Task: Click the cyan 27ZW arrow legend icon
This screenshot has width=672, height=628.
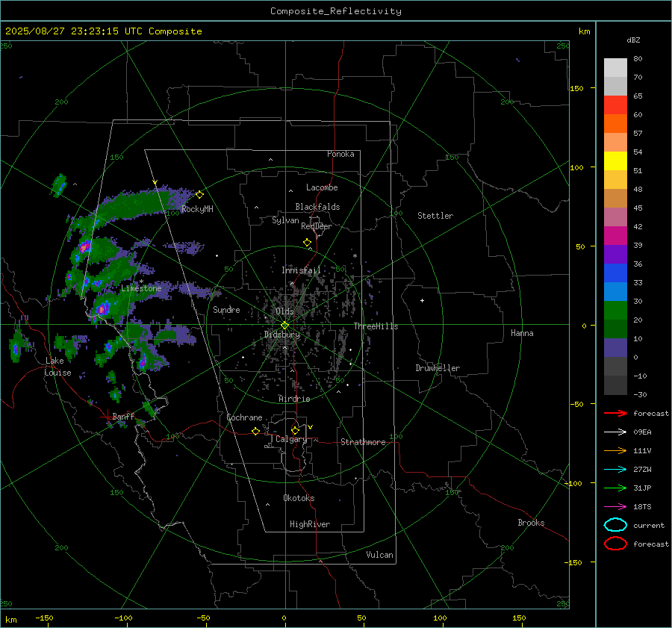Action: 615,470
